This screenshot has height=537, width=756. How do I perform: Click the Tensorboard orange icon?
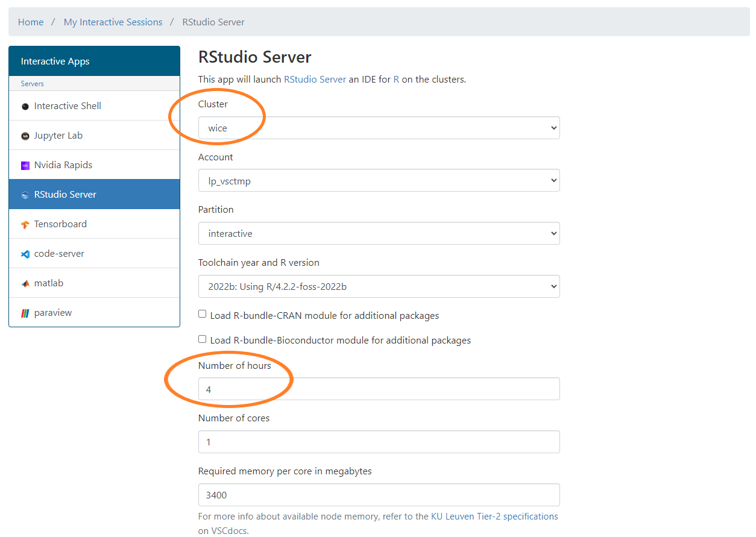(25, 224)
